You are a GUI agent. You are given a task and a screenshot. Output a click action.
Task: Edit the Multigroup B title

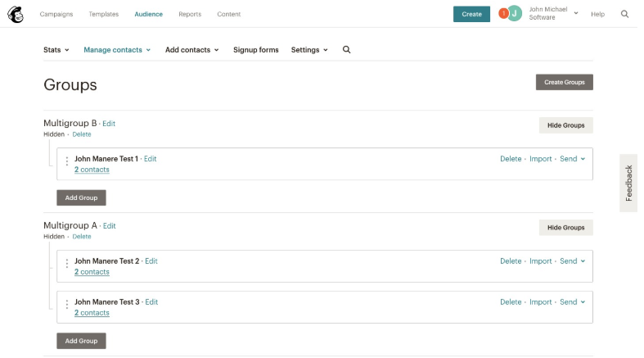click(109, 124)
